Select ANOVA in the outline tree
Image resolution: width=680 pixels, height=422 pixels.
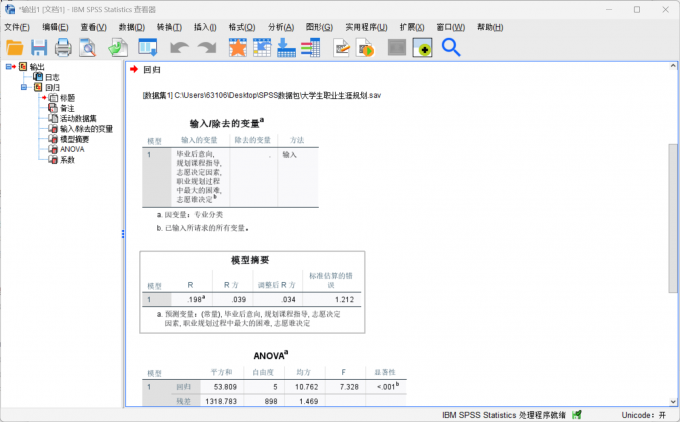(72, 149)
